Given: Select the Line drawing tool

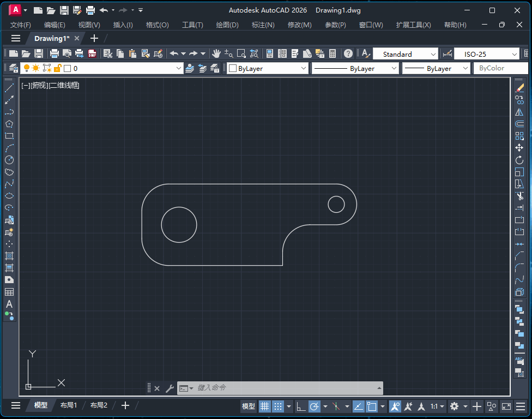Looking at the screenshot, I should (x=9, y=88).
